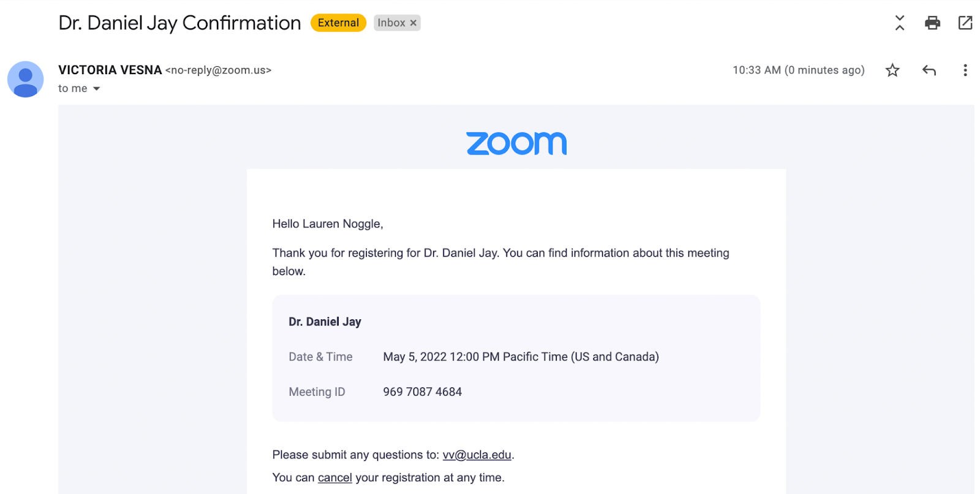The width and height of the screenshot is (980, 494).
Task: Click the sender's profile avatar
Action: tap(25, 79)
